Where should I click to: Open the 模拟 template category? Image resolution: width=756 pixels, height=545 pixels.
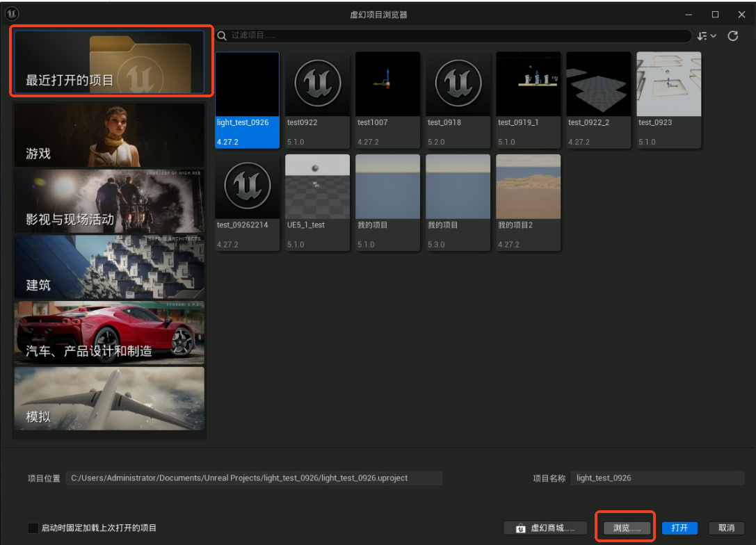point(109,399)
